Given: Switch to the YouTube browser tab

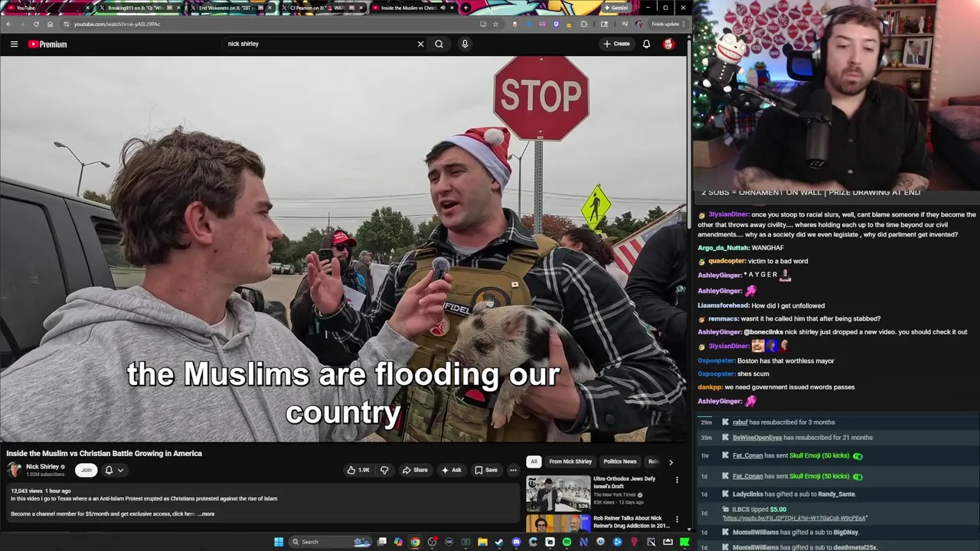Looking at the screenshot, I should (x=46, y=8).
